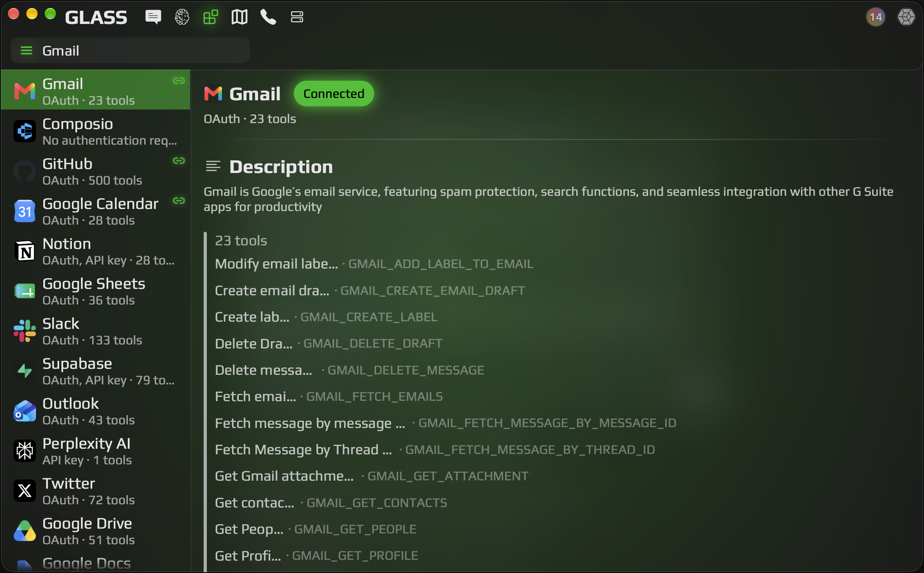The width and height of the screenshot is (924, 573).
Task: Select Google Docs at the list bottom
Action: pos(96,562)
